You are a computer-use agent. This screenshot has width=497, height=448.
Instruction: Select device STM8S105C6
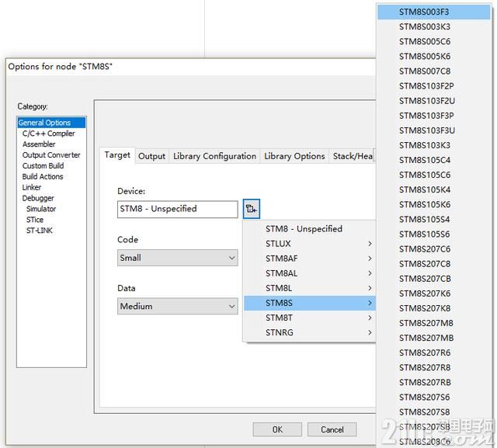433,175
